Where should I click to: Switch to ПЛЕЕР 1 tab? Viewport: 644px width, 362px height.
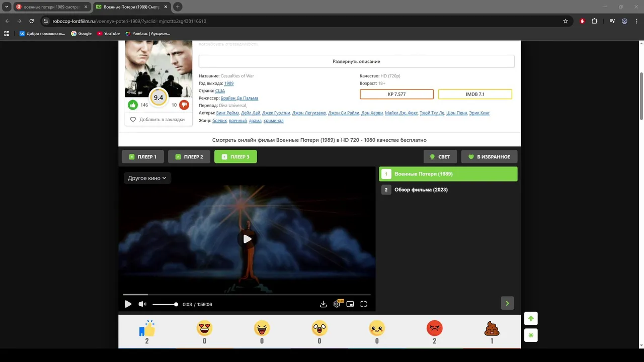143,157
